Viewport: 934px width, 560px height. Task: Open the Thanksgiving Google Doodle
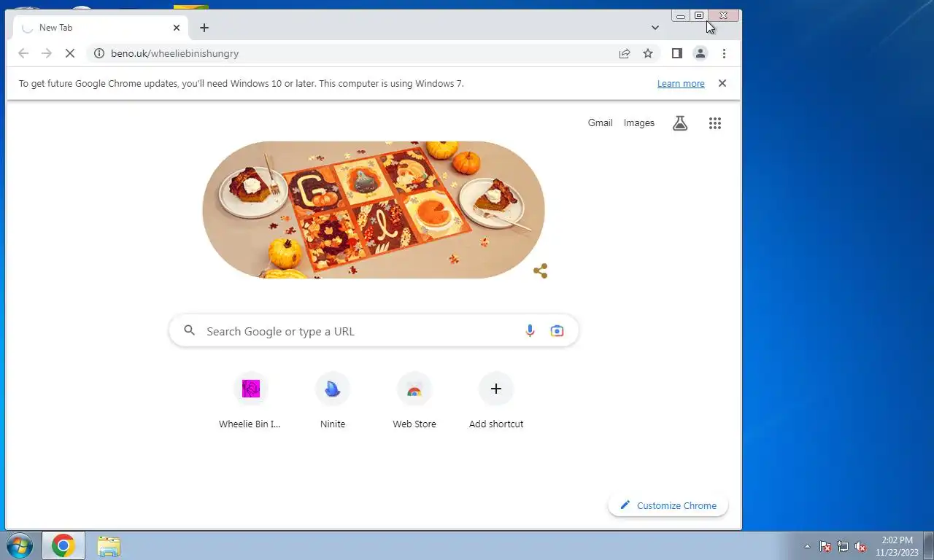[374, 210]
